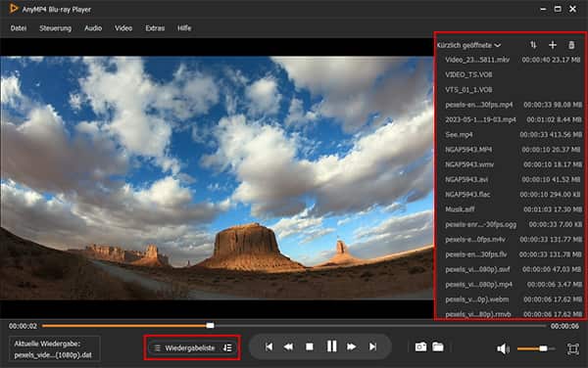588x368 pixels.
Task: Stop the video playback
Action: tap(310, 347)
